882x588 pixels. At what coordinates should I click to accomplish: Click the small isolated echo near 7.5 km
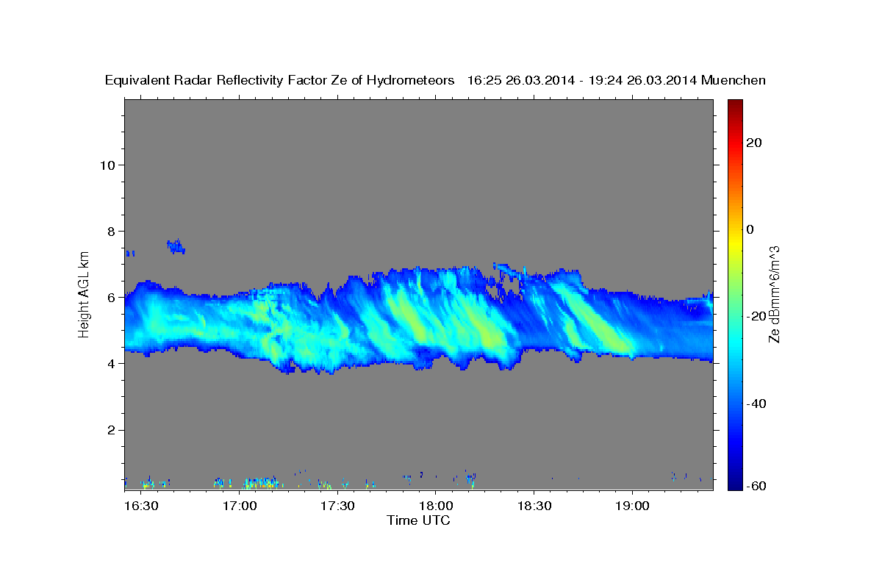tap(176, 245)
